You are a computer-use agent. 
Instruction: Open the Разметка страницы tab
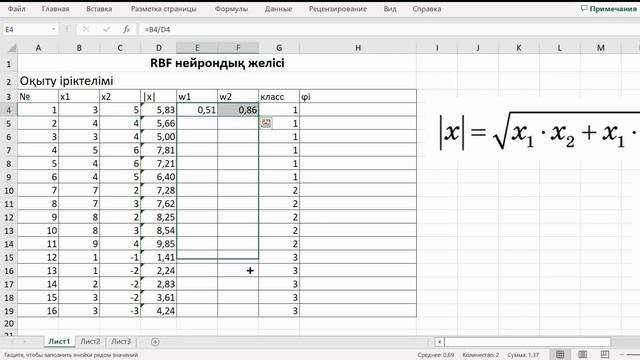163,9
